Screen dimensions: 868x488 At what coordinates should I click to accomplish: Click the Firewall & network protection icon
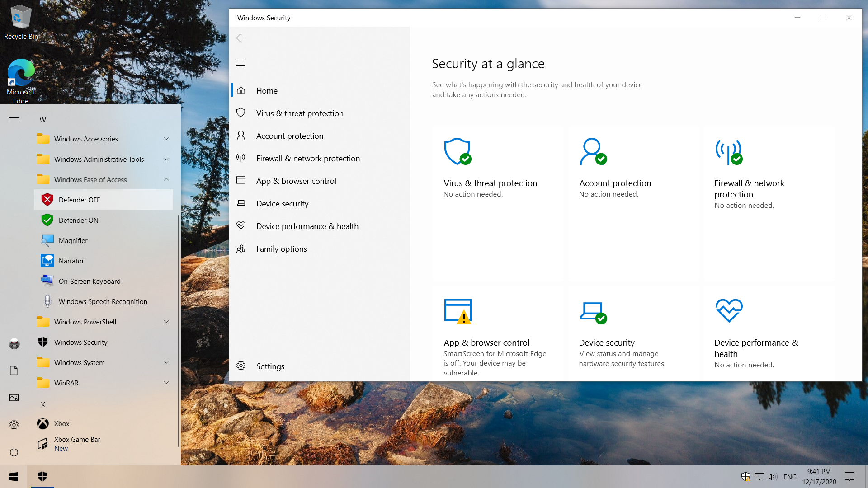(x=728, y=151)
